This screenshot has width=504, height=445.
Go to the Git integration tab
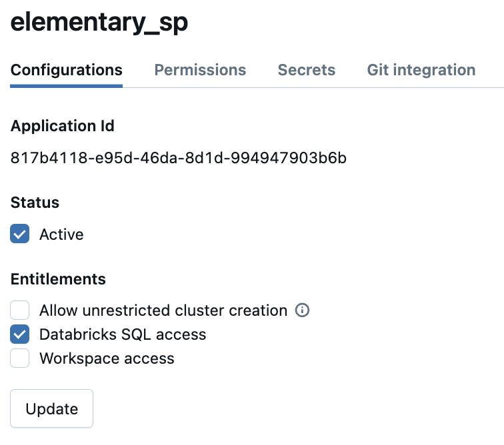pos(421,71)
